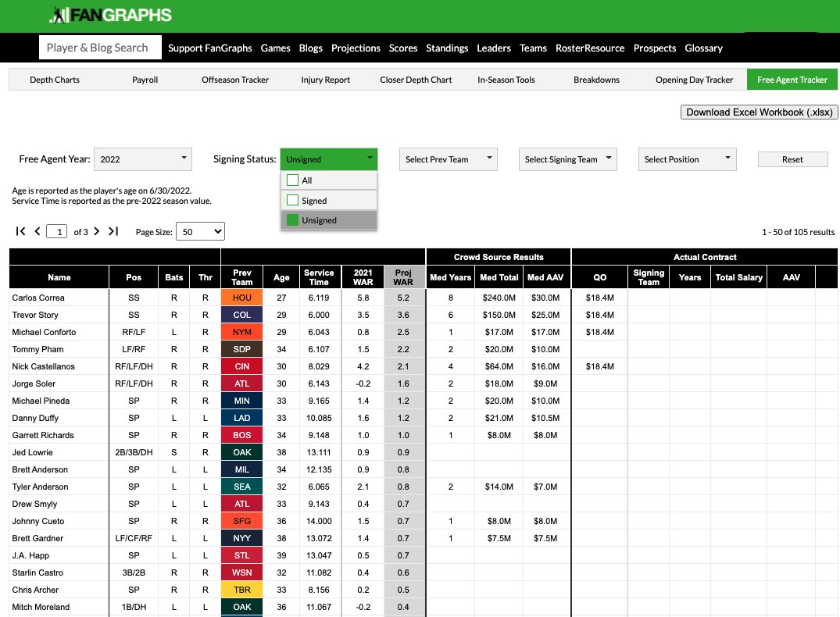Go to previous page arrow
The height and width of the screenshot is (617, 840).
point(38,231)
